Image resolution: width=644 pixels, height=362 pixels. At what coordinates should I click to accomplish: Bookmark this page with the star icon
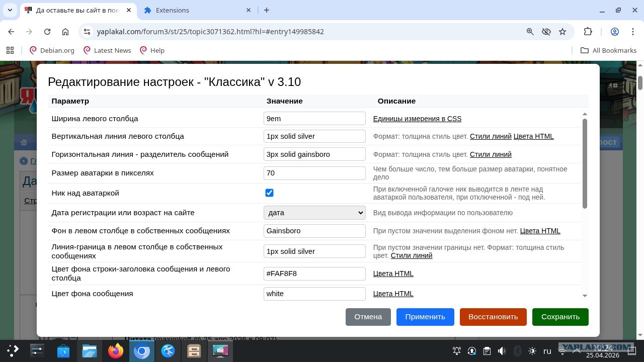pyautogui.click(x=562, y=32)
